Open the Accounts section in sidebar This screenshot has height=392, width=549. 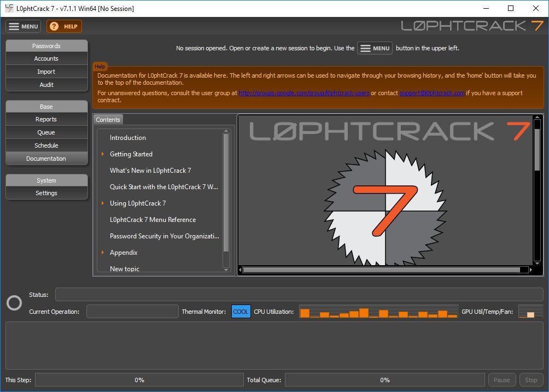click(x=46, y=58)
